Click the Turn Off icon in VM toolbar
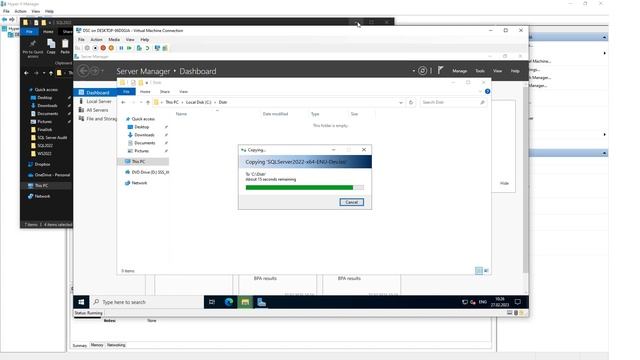640x360 pixels. pos(95,48)
